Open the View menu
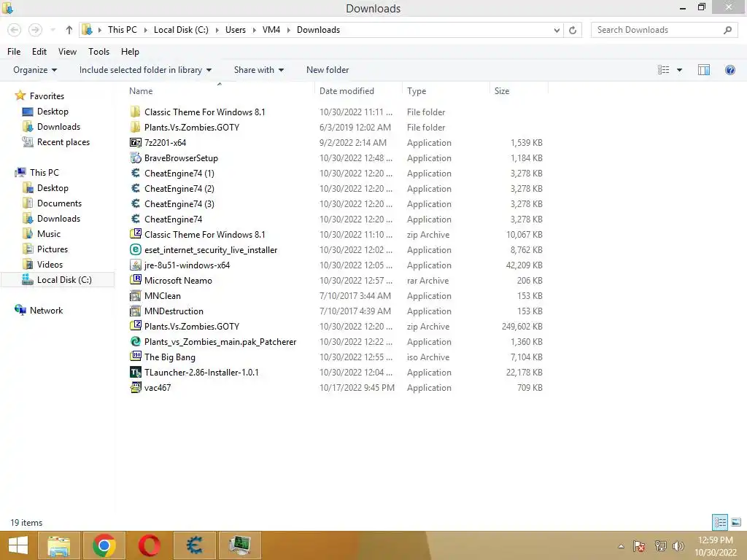 tap(67, 52)
